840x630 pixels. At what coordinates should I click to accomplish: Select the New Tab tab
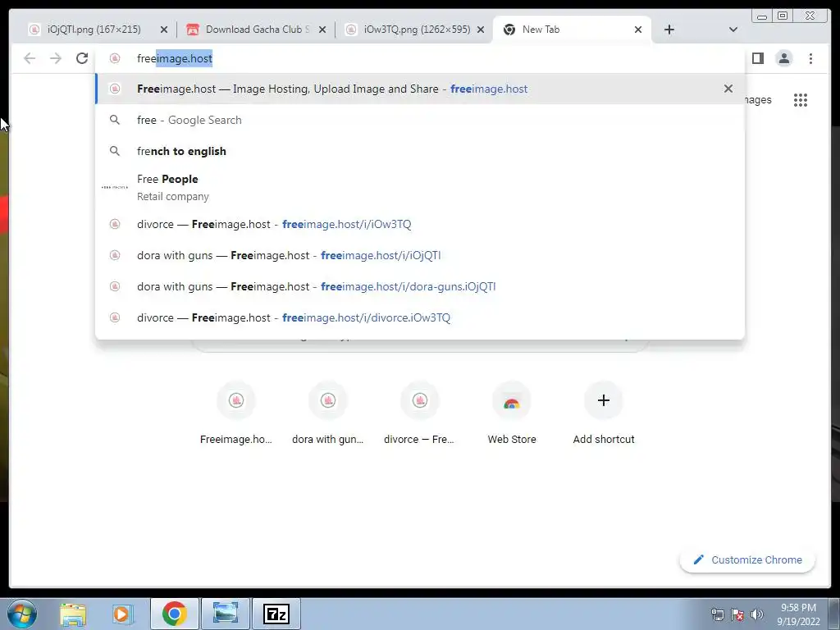(572, 30)
